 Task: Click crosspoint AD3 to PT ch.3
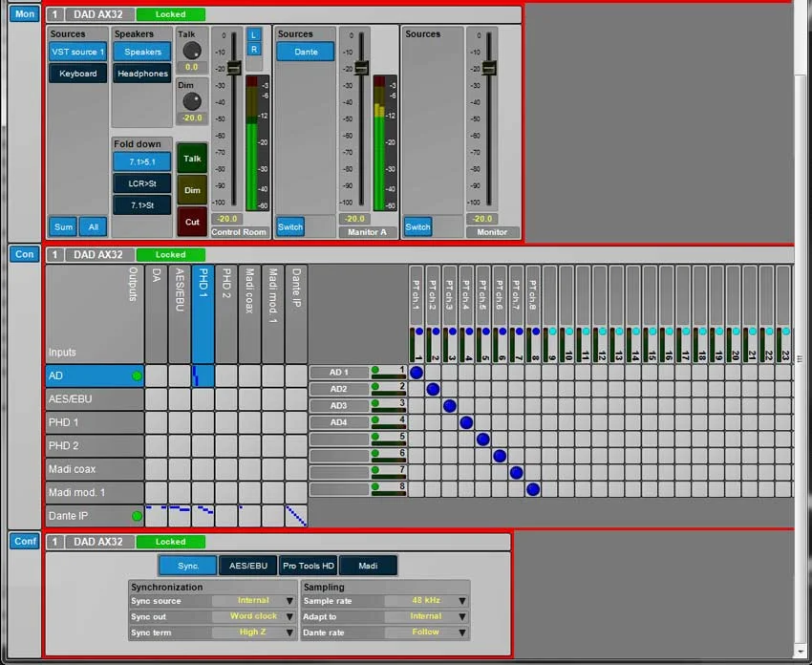click(x=450, y=405)
